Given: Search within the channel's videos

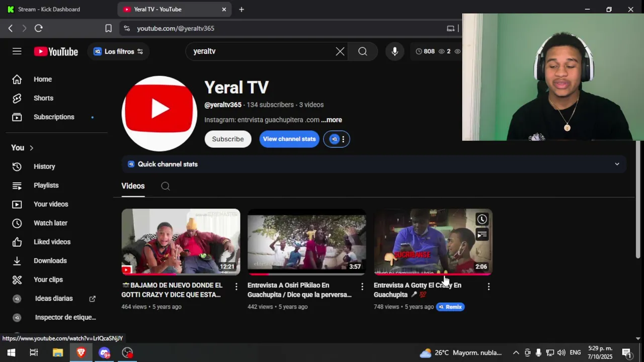Looking at the screenshot, I should [166, 186].
